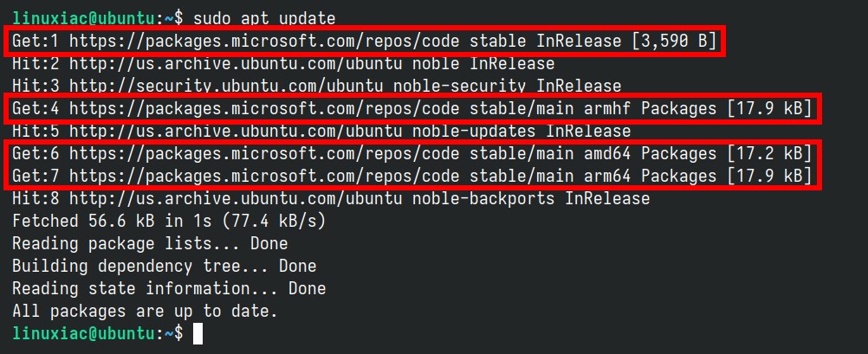
Task: Click the Get:1 packages.microsoft.com InRelease URL
Action: (264, 41)
